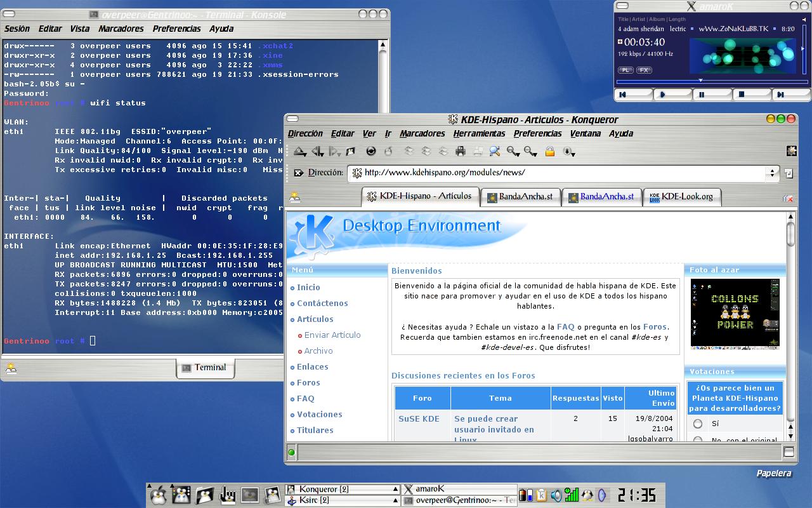Screen dimensions: 812x508
Task: Click the Konqueror page vertical scrollbar
Action: click(790, 326)
